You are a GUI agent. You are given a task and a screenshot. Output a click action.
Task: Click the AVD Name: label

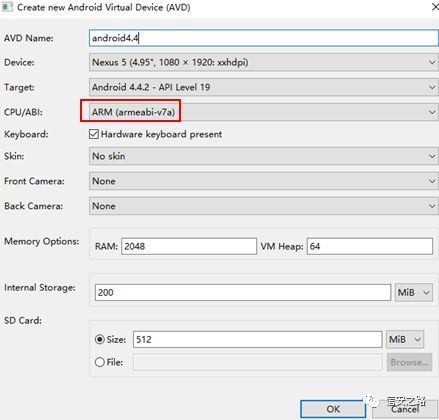(x=29, y=38)
